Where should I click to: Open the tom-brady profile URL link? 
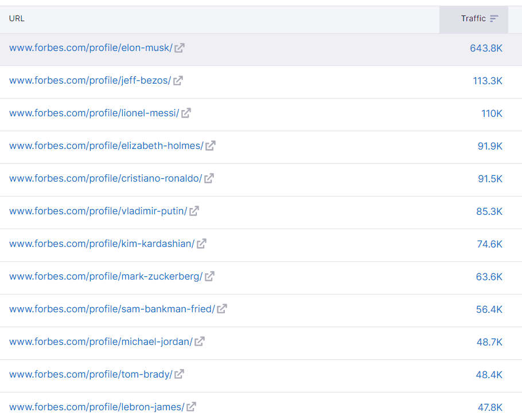[91, 375]
